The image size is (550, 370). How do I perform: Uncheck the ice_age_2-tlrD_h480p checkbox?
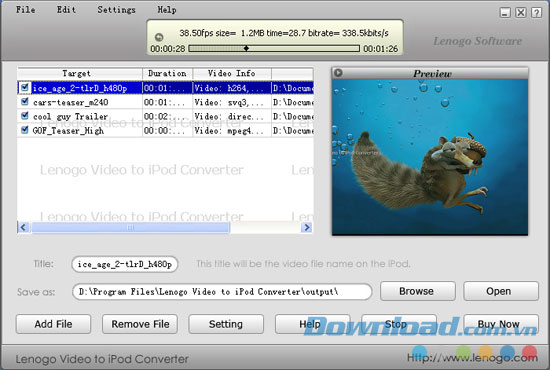(x=25, y=87)
